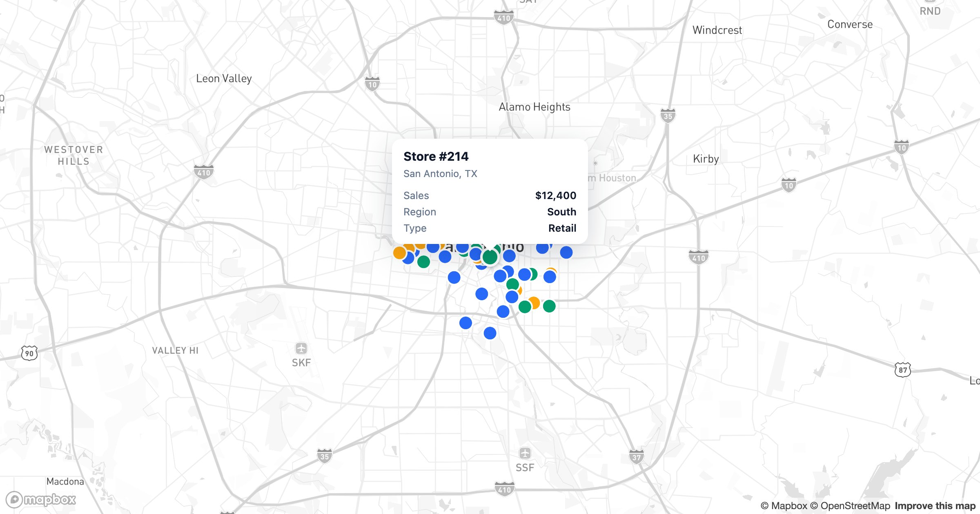This screenshot has height=514, width=980.
Task: Click the Interstate 35 shield near Kirby
Action: pyautogui.click(x=668, y=116)
